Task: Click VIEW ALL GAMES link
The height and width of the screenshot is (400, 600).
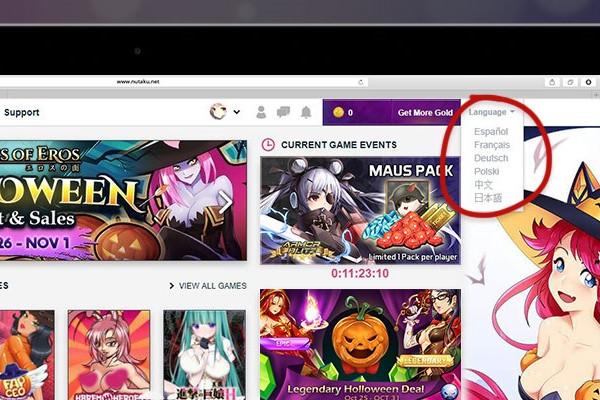Action: click(x=209, y=286)
